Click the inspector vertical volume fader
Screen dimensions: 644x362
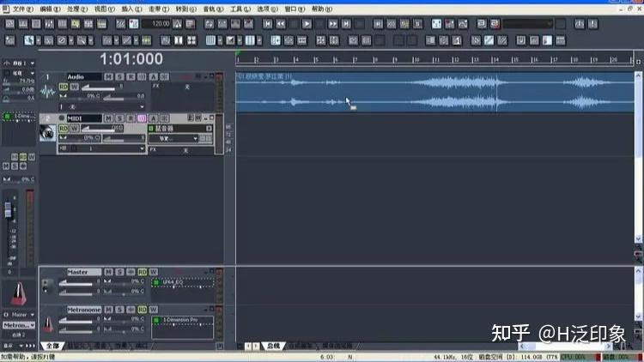click(8, 209)
